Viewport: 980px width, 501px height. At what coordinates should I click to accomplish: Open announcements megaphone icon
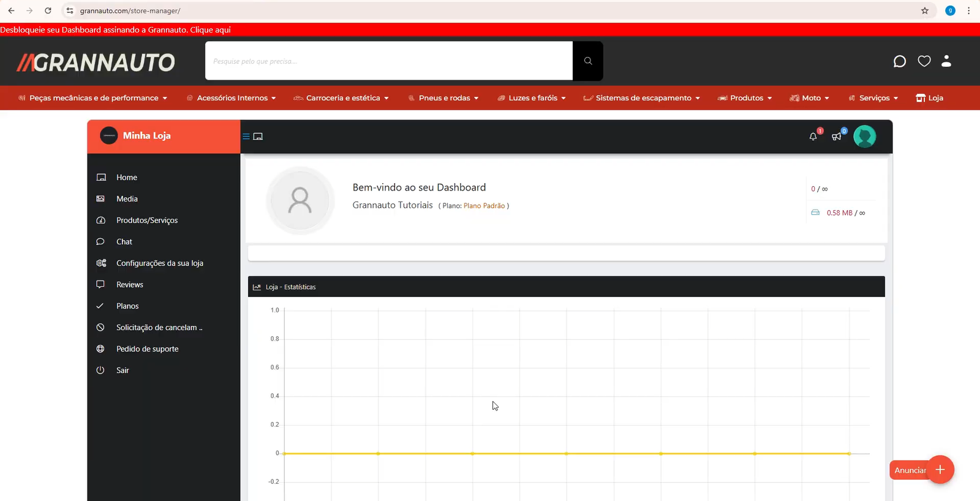click(836, 137)
